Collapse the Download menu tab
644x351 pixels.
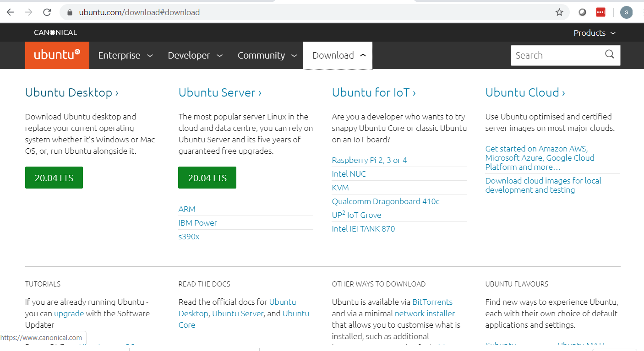pyautogui.click(x=338, y=55)
